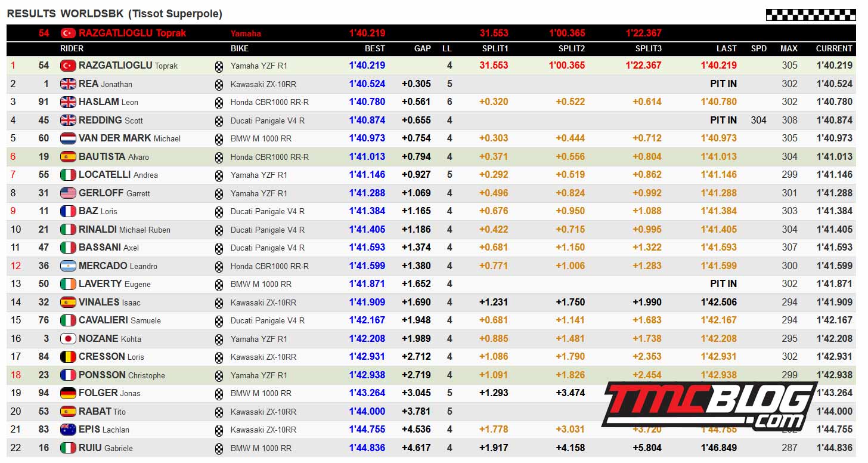Click the checkered flag banner above the table
This screenshot has height=463, width=868.
click(x=810, y=15)
